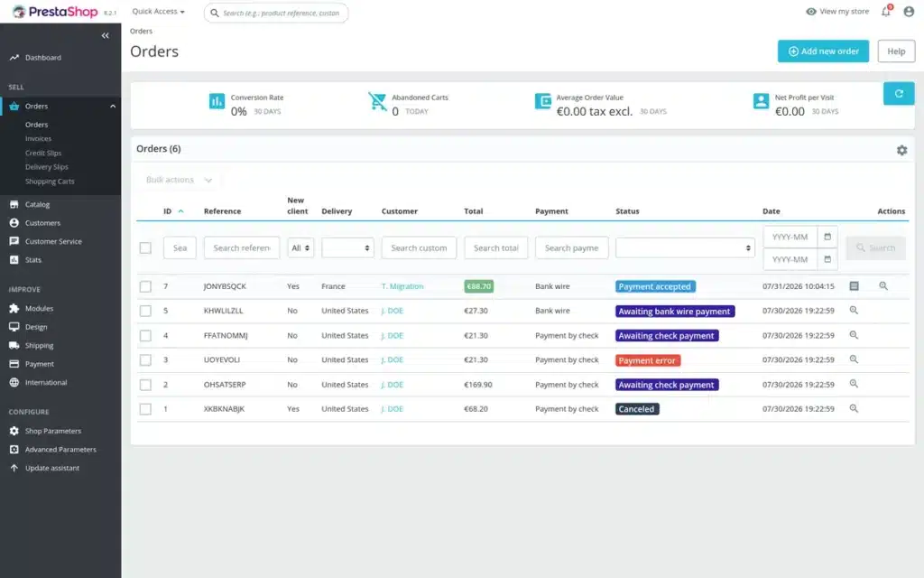Focus the Search reference filter field
The height and width of the screenshot is (578, 924).
click(242, 247)
